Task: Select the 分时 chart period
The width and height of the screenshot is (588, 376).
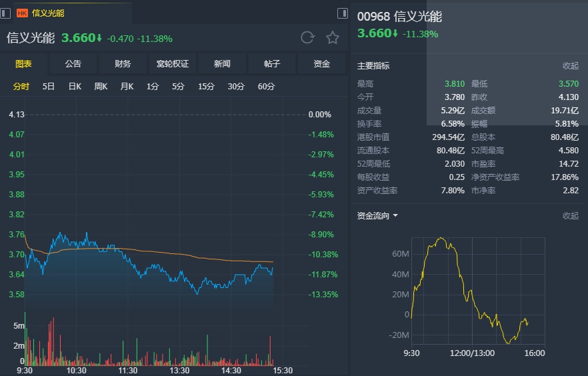Action: point(21,87)
